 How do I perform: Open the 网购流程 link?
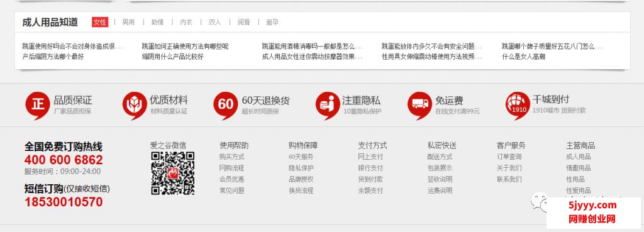pyautogui.click(x=231, y=168)
